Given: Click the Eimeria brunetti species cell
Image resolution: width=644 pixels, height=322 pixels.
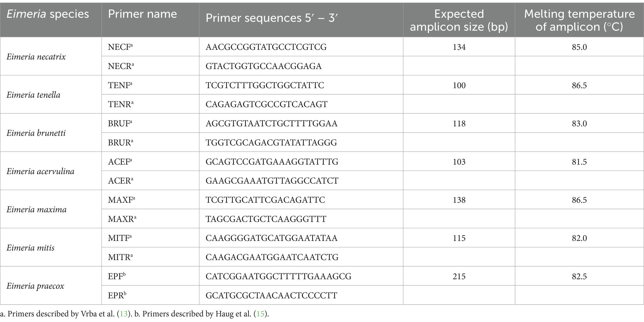Looking at the screenshot, I should coord(51,133).
